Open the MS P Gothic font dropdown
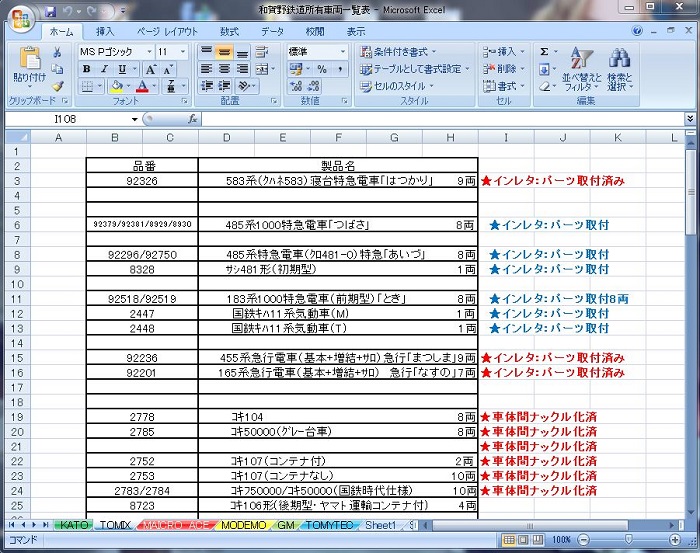The width and height of the screenshot is (700, 553). (149, 52)
